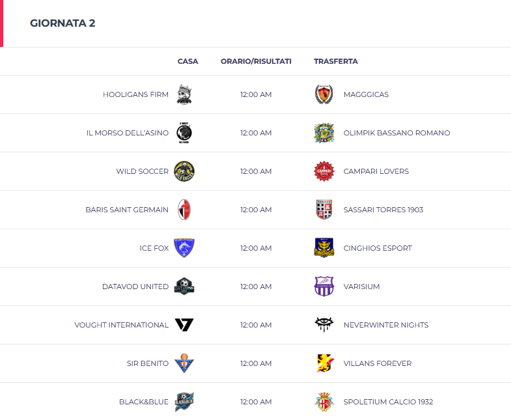Select the Sir Benito team name
The height and width of the screenshot is (420, 511).
coord(148,363)
